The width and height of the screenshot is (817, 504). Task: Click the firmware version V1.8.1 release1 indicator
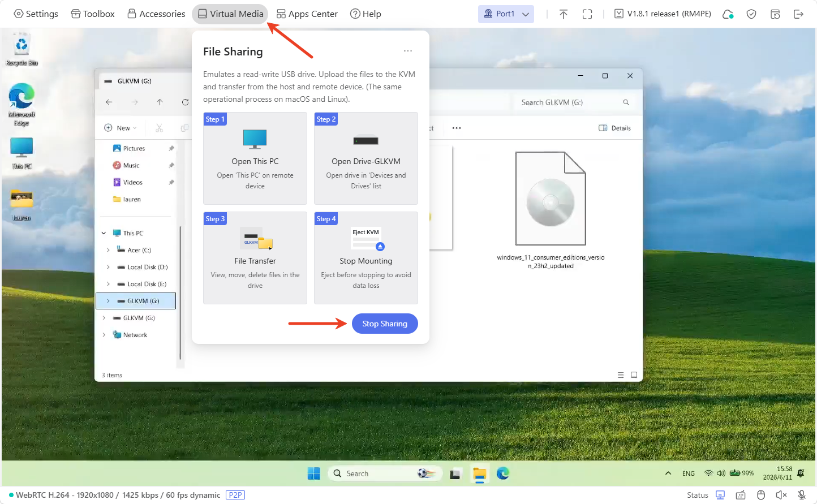[x=663, y=14]
